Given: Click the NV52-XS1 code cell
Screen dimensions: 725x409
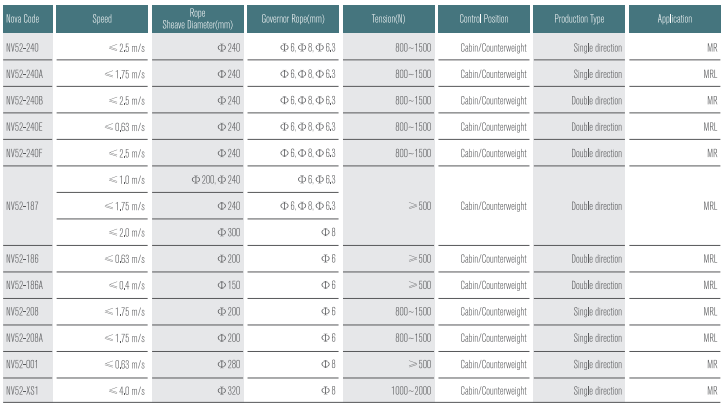Looking at the screenshot, I should (x=28, y=391).
